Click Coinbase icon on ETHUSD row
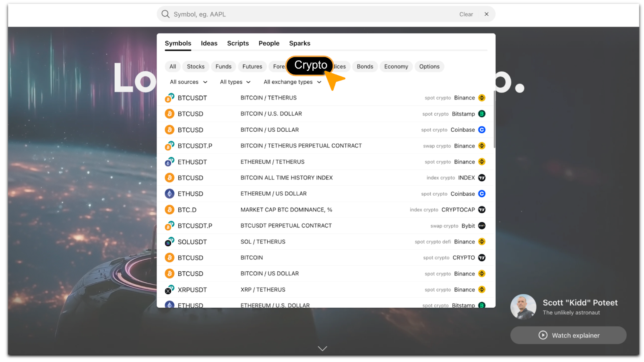Screen dimensions: 644x362 481,194
